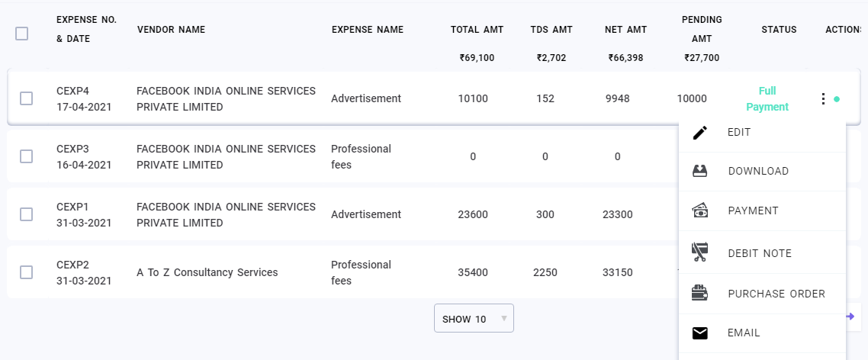Sort by Total Amt column header
868x360 pixels.
tap(477, 30)
